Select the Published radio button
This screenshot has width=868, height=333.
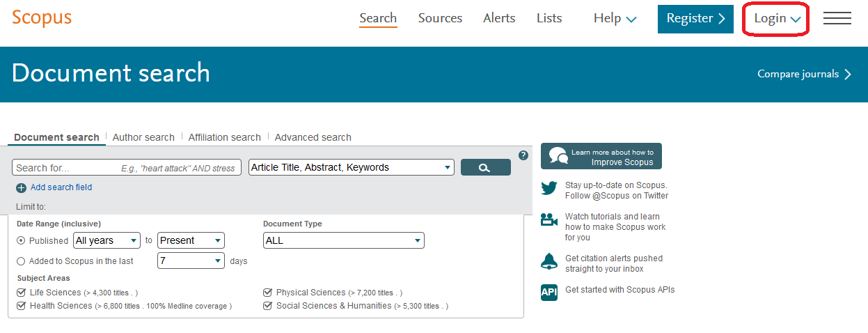coord(21,240)
